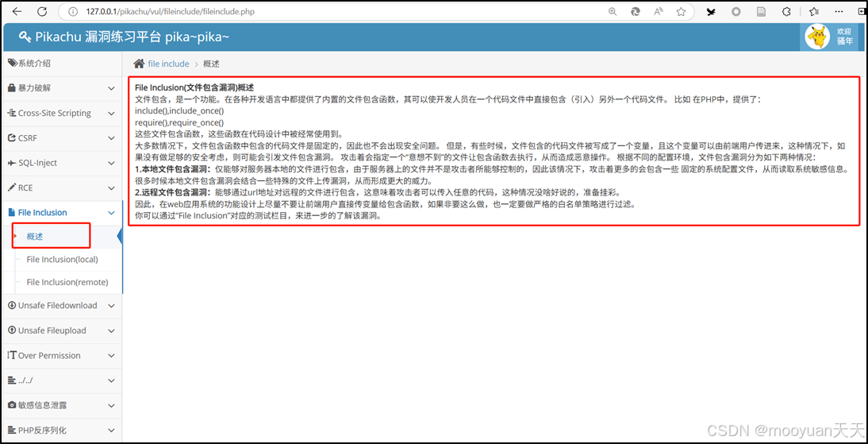This screenshot has height=444, width=868.
Task: Select Unsafe Fileupload menu label
Action: point(52,330)
